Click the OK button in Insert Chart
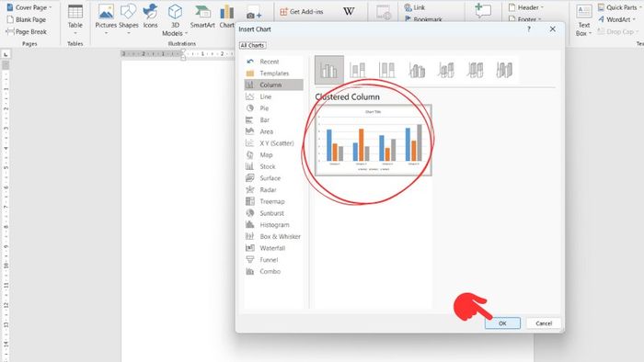The height and width of the screenshot is (362, 644). point(502,323)
